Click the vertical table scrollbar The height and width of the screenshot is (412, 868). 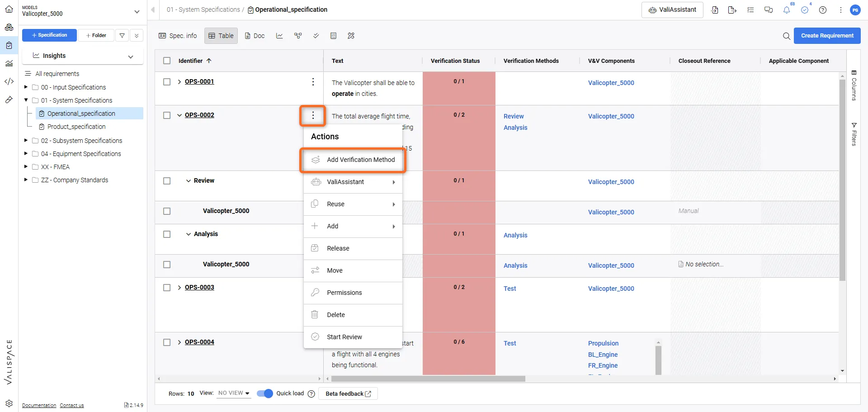pyautogui.click(x=842, y=180)
